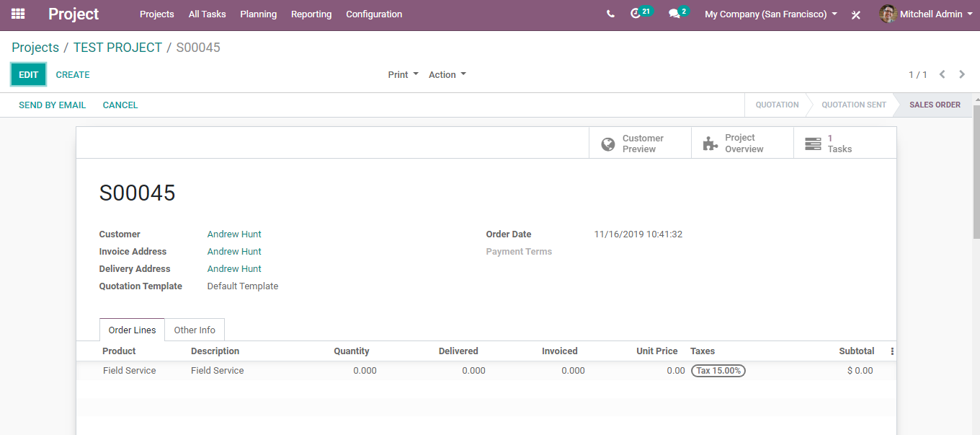
Task: Sort by Description column header
Action: [x=215, y=351]
